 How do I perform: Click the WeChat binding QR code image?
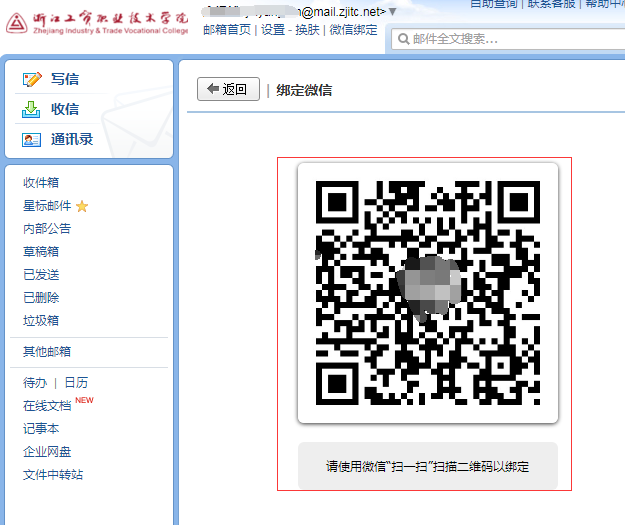(x=428, y=292)
